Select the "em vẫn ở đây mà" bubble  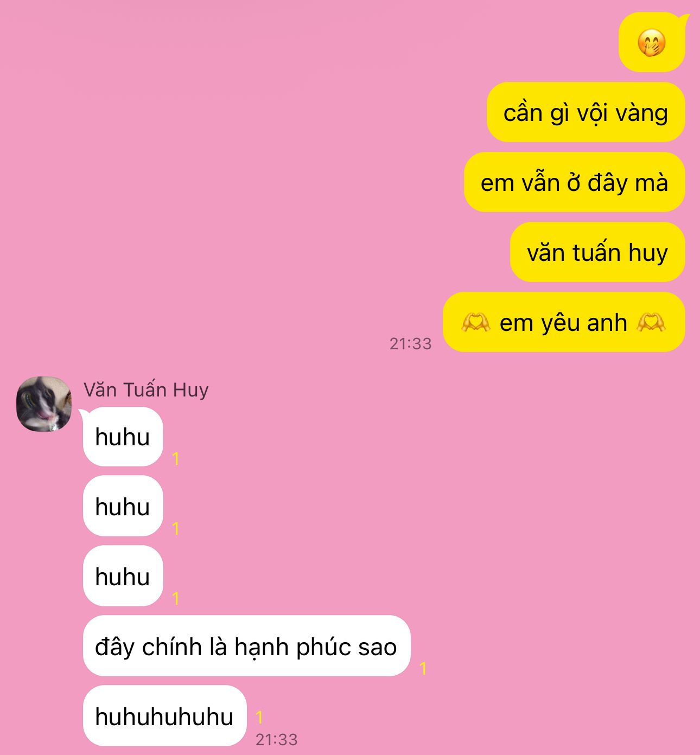tap(574, 182)
